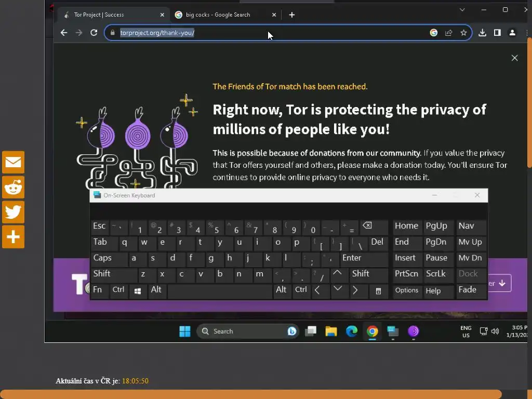Open Chrome side panel
The width and height of the screenshot is (532, 399).
point(497,33)
